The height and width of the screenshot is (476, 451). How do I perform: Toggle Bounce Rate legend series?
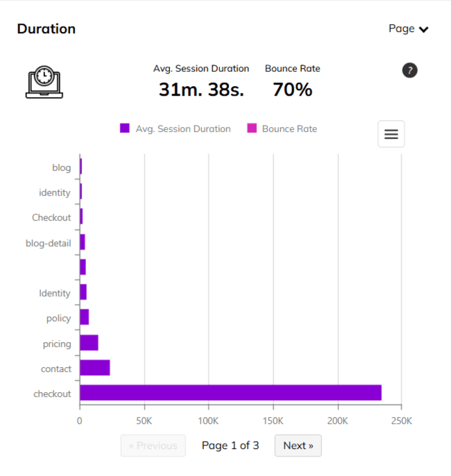coord(289,128)
